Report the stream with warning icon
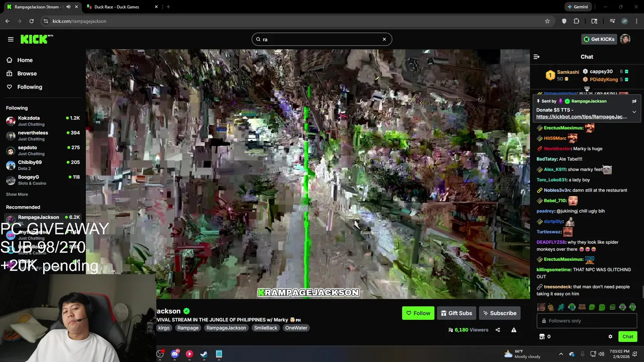644x362 pixels. (x=514, y=330)
